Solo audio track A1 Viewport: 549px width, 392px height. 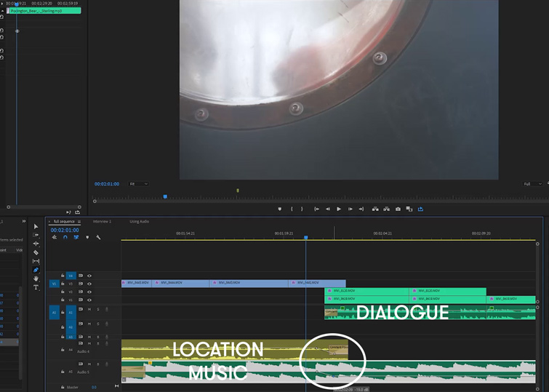[98, 309]
